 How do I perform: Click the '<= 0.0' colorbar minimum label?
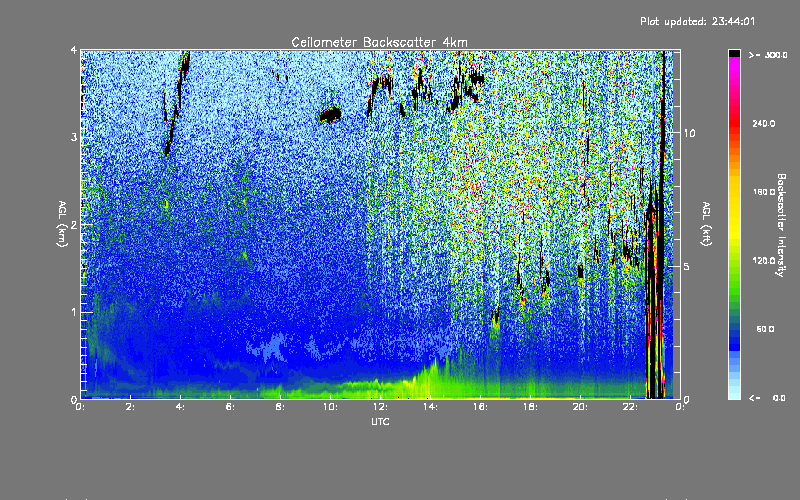(767, 398)
